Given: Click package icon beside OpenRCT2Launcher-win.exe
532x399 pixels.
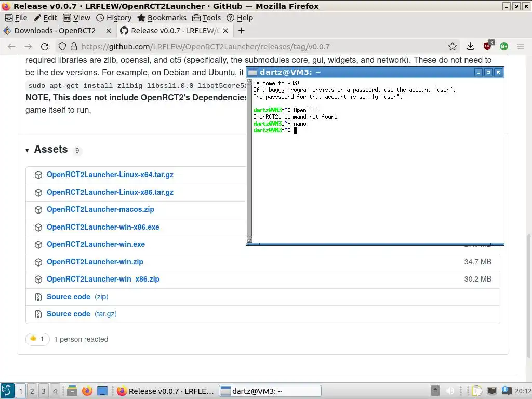Looking at the screenshot, I should pyautogui.click(x=38, y=244).
